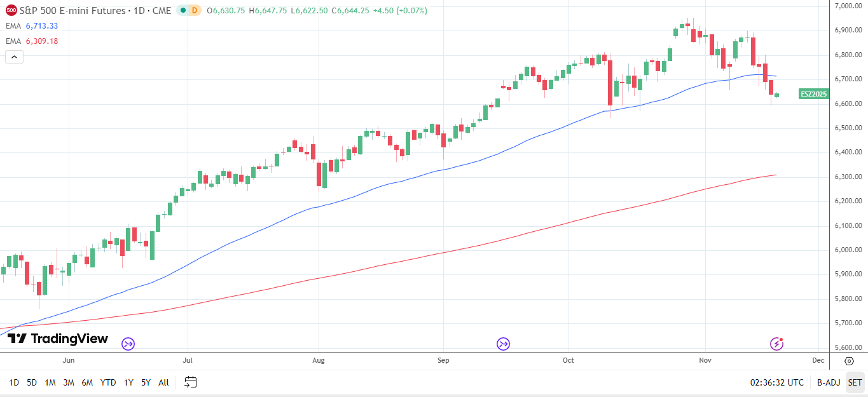Switch to the YTD range tab
The width and height of the screenshot is (868, 397).
(107, 383)
